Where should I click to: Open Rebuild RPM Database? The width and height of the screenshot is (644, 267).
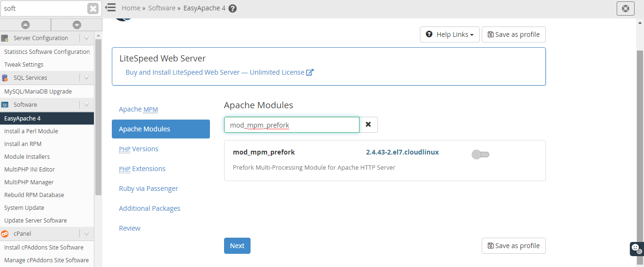click(34, 195)
